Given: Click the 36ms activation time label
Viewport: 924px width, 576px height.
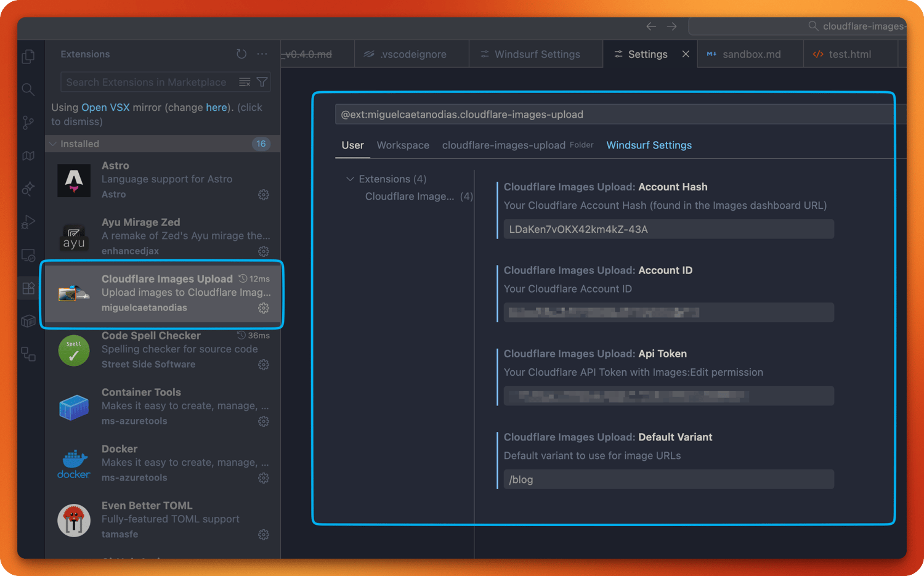Looking at the screenshot, I should [254, 336].
